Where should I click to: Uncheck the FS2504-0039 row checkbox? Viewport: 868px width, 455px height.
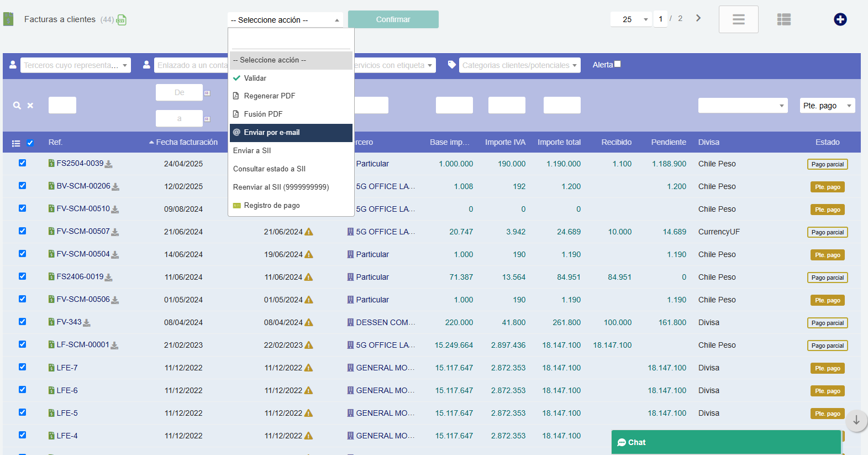tap(23, 163)
